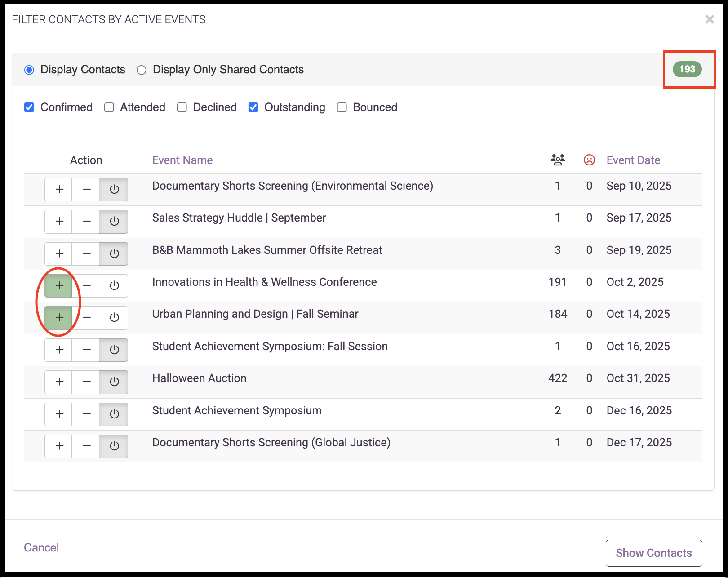Sort by the red sad-face column icon

point(589,160)
